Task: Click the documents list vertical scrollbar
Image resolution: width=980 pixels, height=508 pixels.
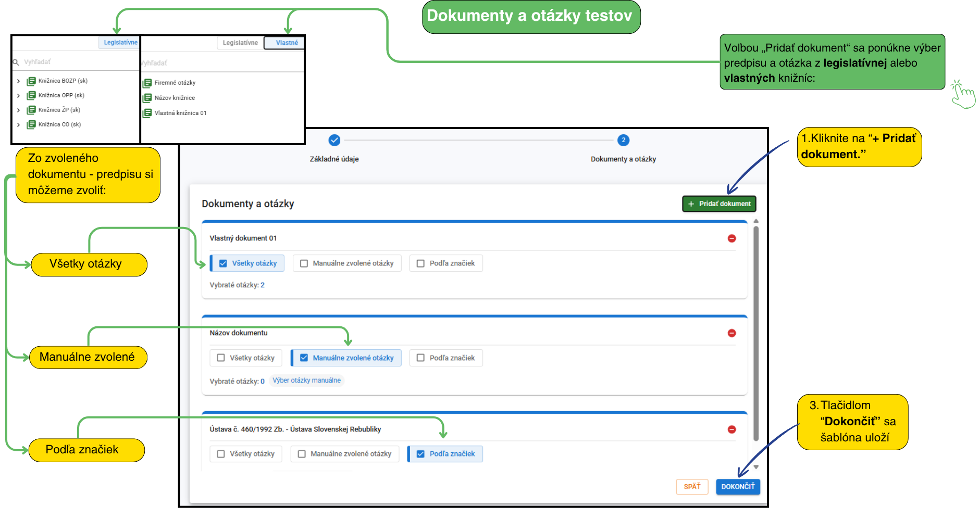Action: point(756,333)
